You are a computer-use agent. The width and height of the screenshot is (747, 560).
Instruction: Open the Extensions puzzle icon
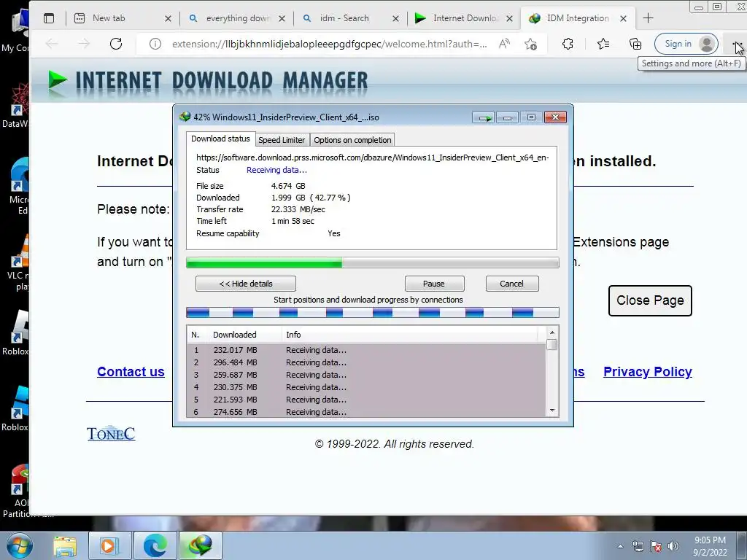pos(568,44)
